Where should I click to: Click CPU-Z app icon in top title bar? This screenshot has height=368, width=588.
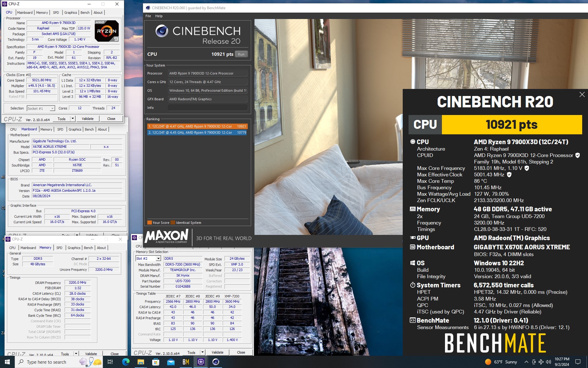click(x=5, y=4)
